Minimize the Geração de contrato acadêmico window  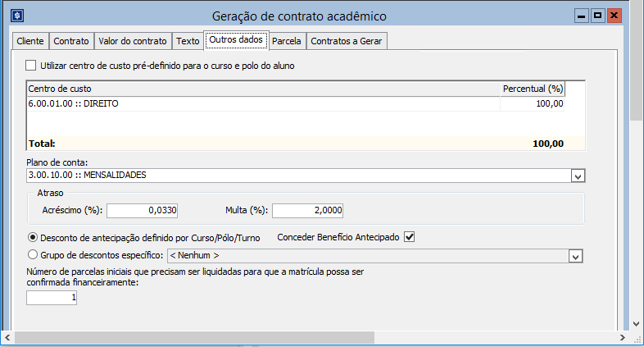click(x=582, y=16)
